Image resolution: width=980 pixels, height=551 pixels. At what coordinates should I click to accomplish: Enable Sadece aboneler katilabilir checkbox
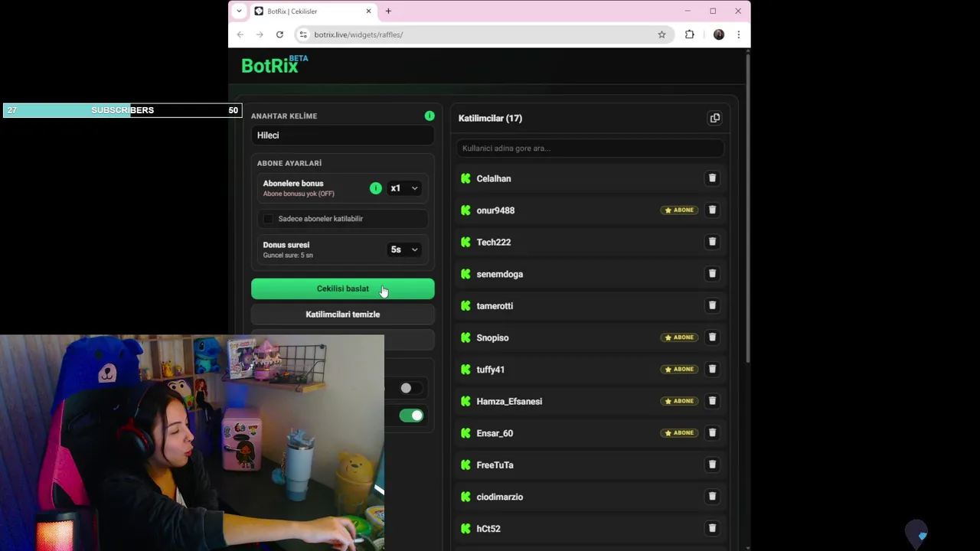[x=268, y=219]
